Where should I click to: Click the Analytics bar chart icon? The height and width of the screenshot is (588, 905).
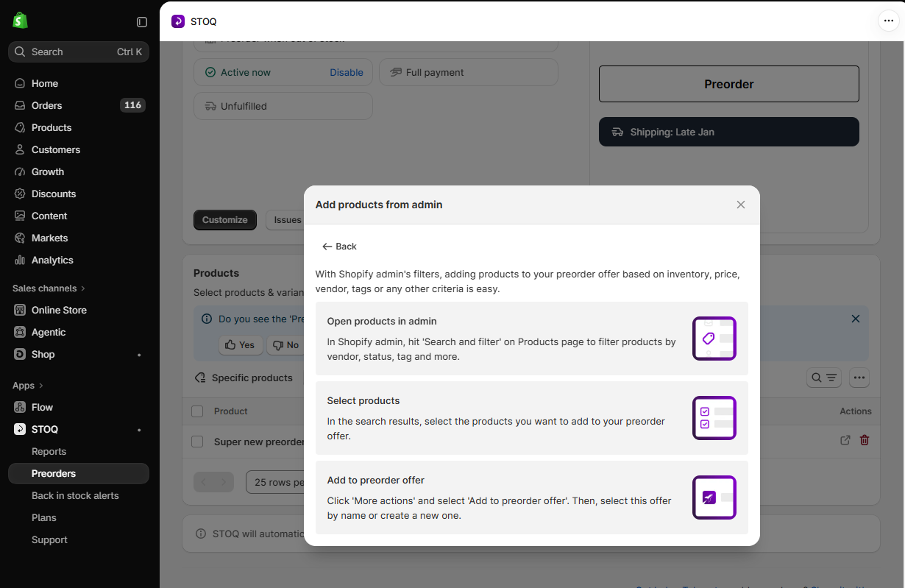click(x=20, y=260)
